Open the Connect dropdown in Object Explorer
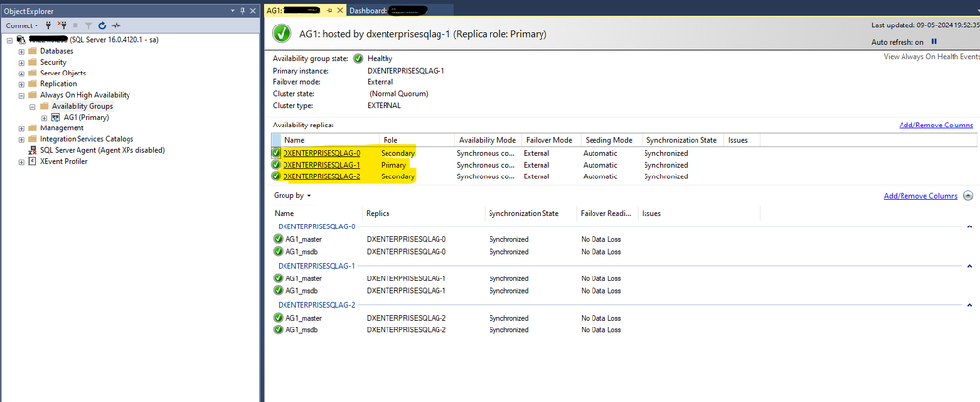Image resolution: width=980 pixels, height=402 pixels. [22, 25]
